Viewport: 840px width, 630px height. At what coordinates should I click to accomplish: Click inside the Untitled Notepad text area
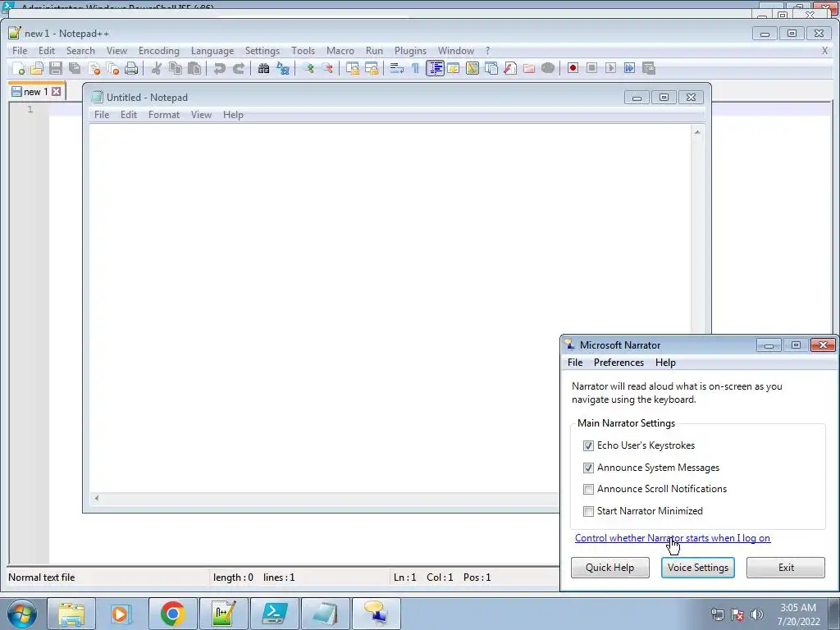point(390,308)
